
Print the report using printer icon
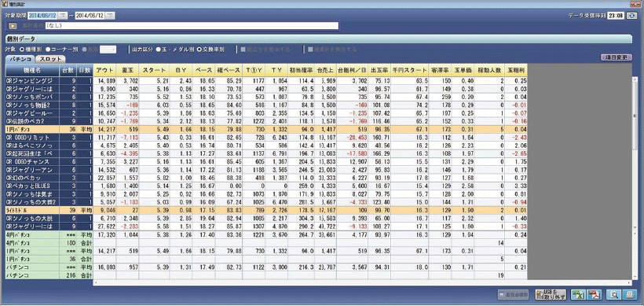629,294
